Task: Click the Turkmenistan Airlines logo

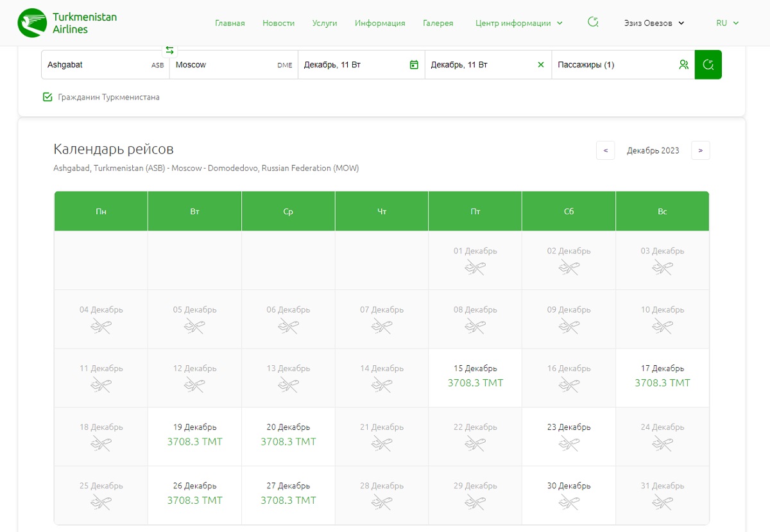Action: click(x=67, y=23)
